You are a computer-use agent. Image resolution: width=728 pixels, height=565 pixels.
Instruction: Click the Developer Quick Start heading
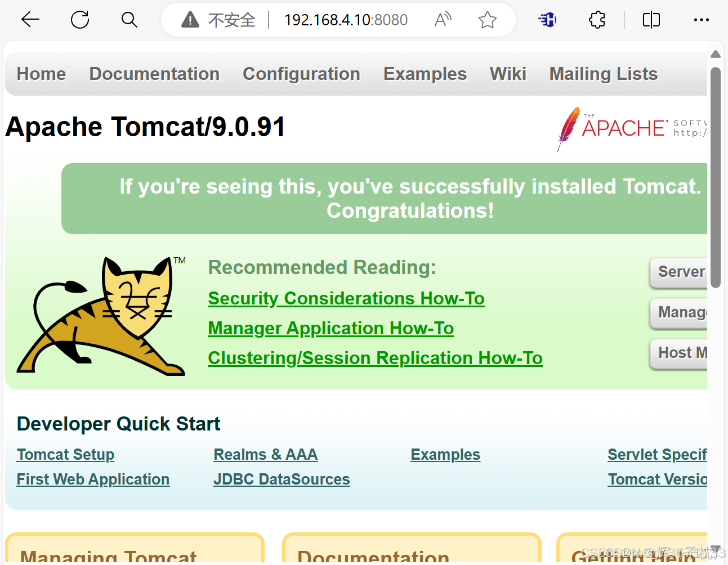coord(118,424)
